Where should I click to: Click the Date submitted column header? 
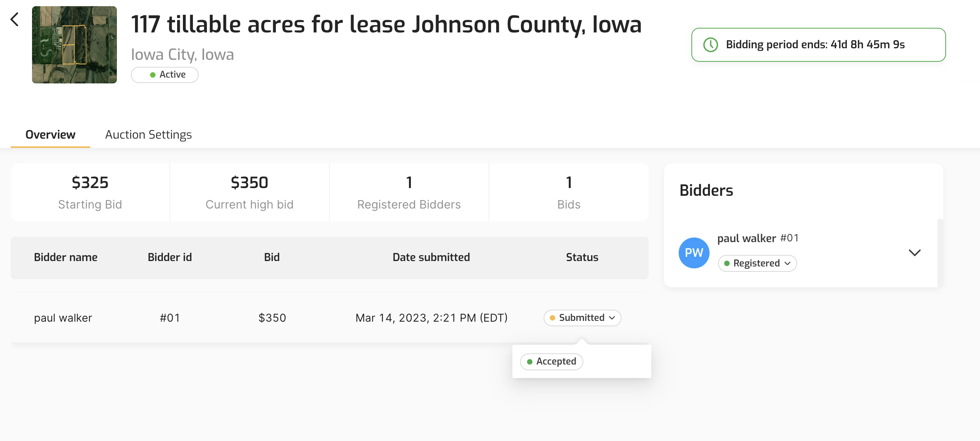point(431,257)
